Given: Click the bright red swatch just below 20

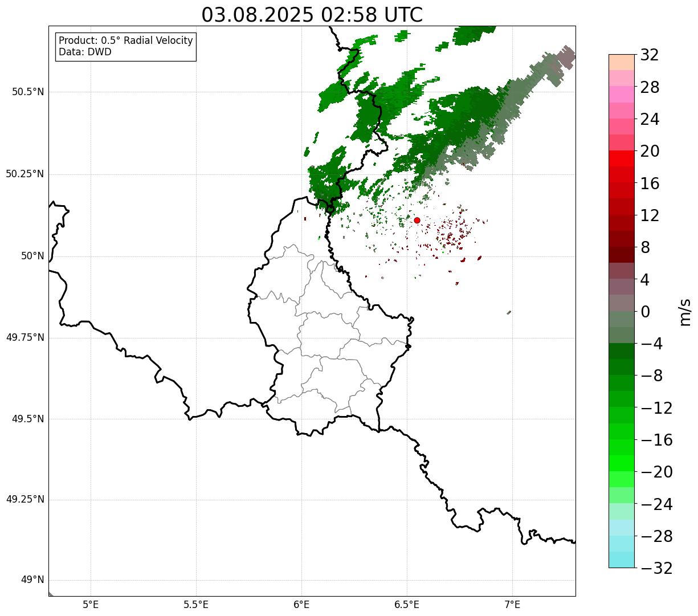Looking at the screenshot, I should 622,158.
